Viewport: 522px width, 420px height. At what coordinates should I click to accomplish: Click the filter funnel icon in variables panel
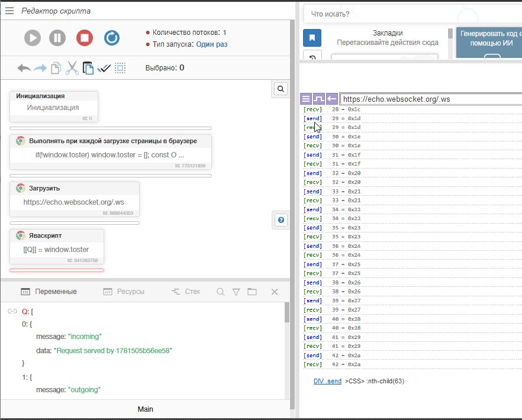[x=236, y=292]
